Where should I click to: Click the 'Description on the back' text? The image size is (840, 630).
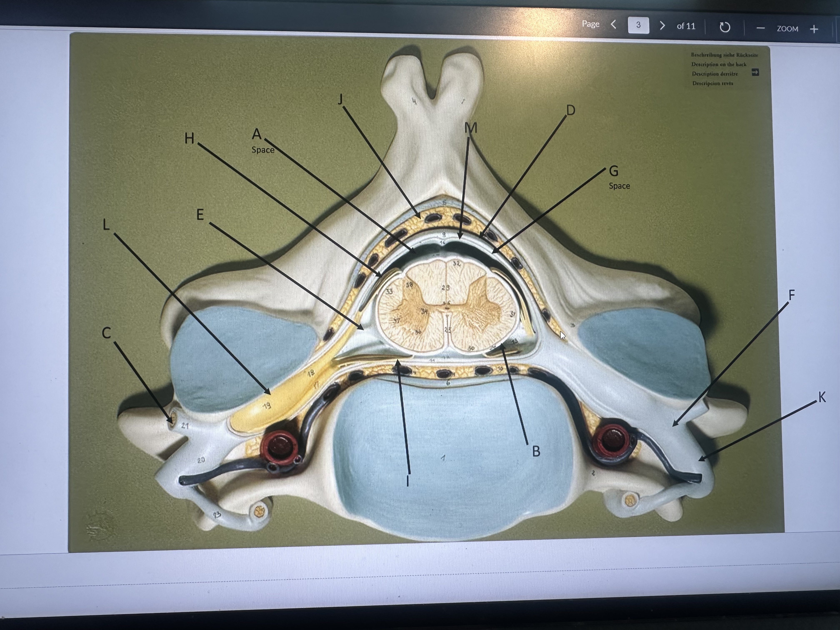tap(719, 65)
